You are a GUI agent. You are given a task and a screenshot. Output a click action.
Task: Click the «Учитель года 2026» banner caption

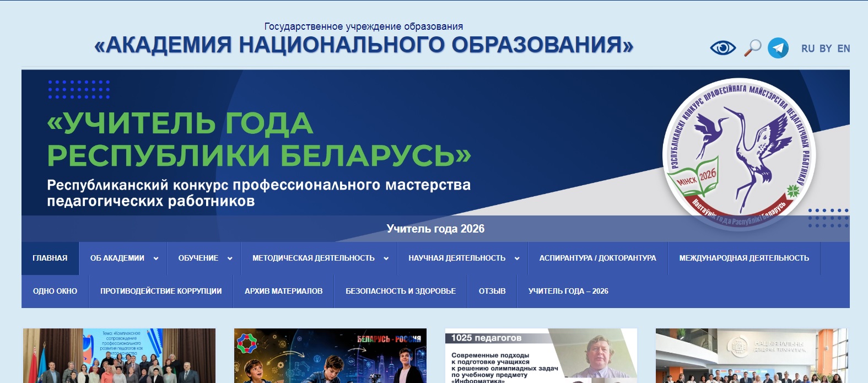click(435, 229)
